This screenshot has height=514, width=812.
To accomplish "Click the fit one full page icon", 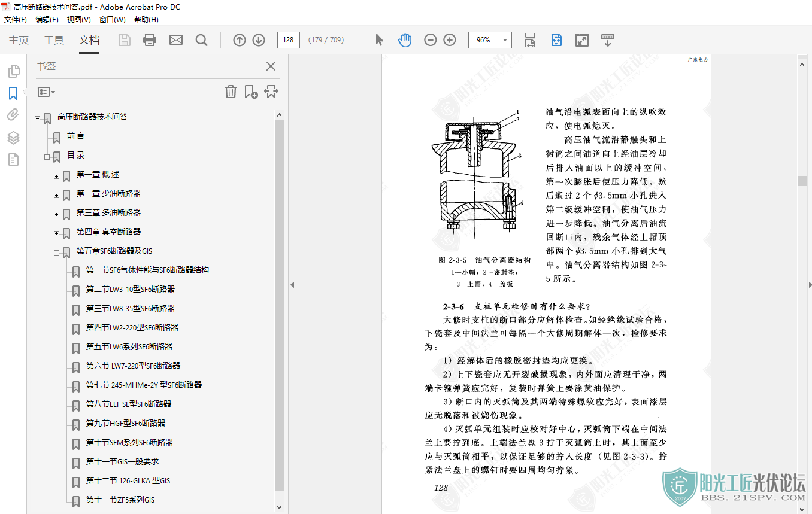I will (x=557, y=40).
